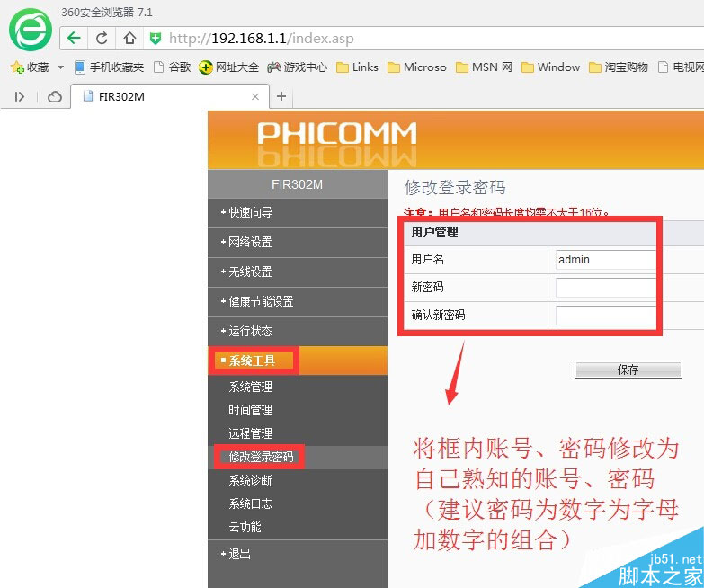Open 修改登录密码 submenu item
The image size is (704, 588).
coord(261,457)
